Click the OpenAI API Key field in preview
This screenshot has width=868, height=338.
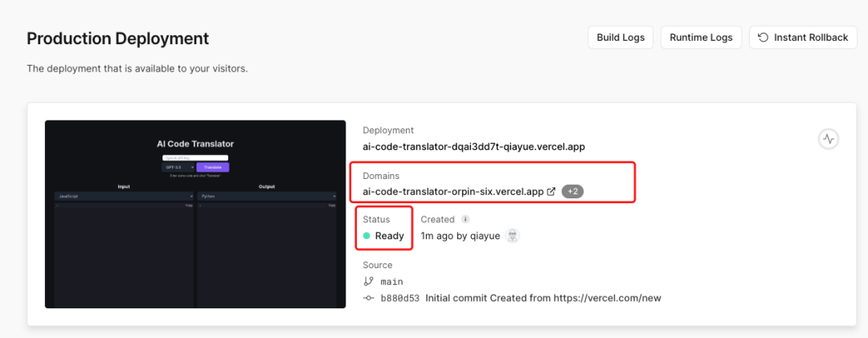195,157
